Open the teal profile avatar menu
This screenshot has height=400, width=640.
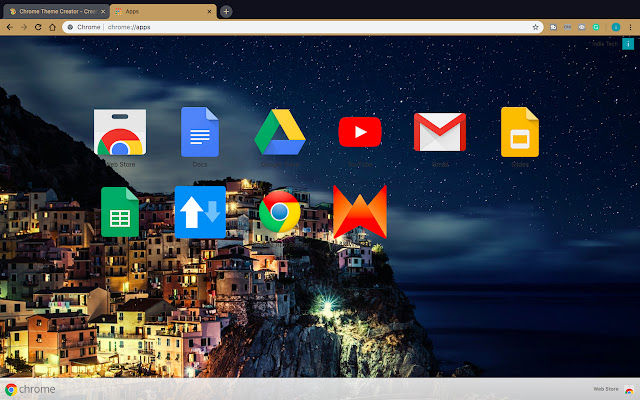coord(616,27)
